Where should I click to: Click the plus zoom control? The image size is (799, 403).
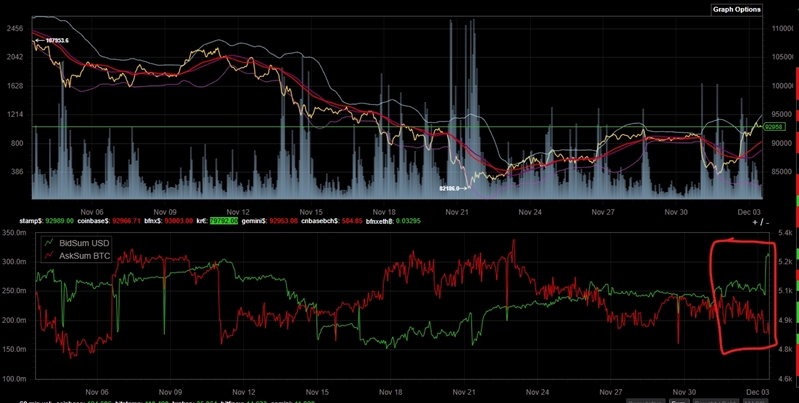point(755,222)
